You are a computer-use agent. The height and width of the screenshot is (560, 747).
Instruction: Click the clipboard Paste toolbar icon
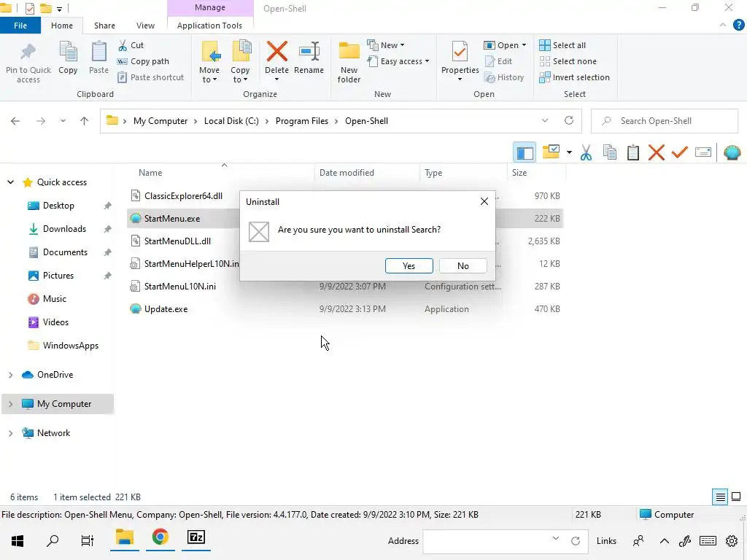click(632, 153)
